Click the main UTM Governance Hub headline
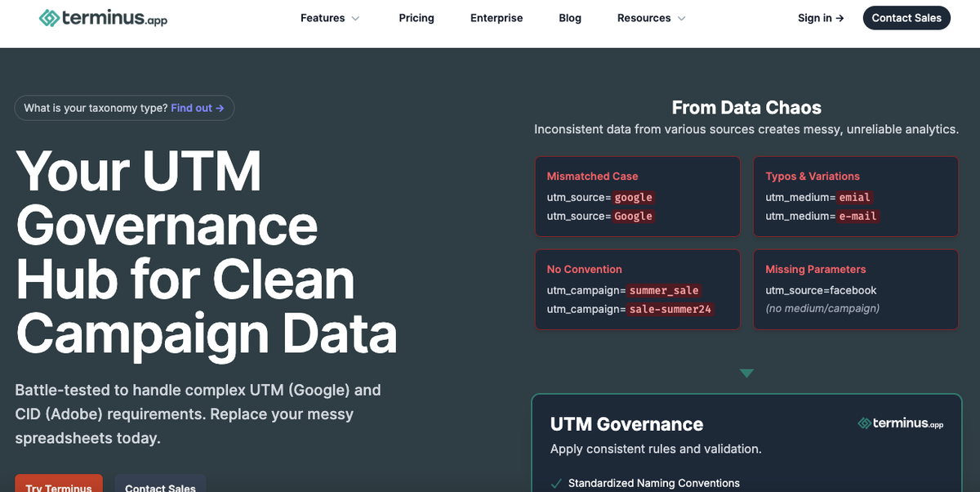This screenshot has height=492, width=980. pos(206,253)
